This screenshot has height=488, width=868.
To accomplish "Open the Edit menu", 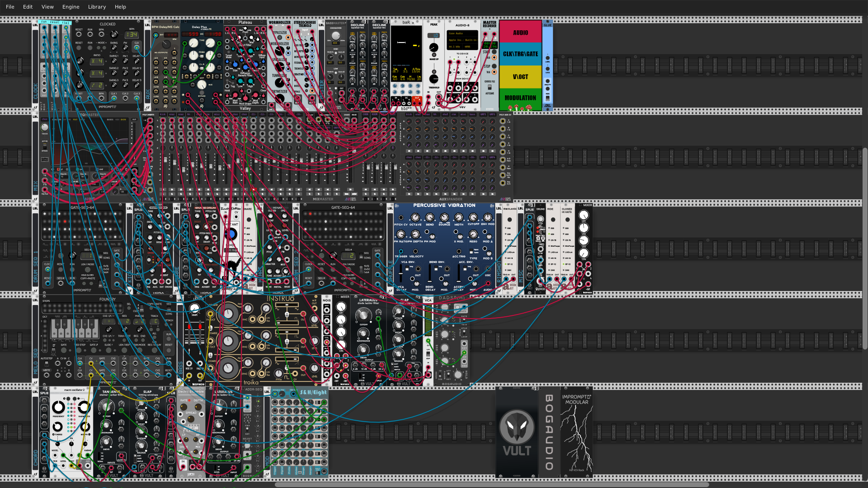I will click(x=28, y=7).
